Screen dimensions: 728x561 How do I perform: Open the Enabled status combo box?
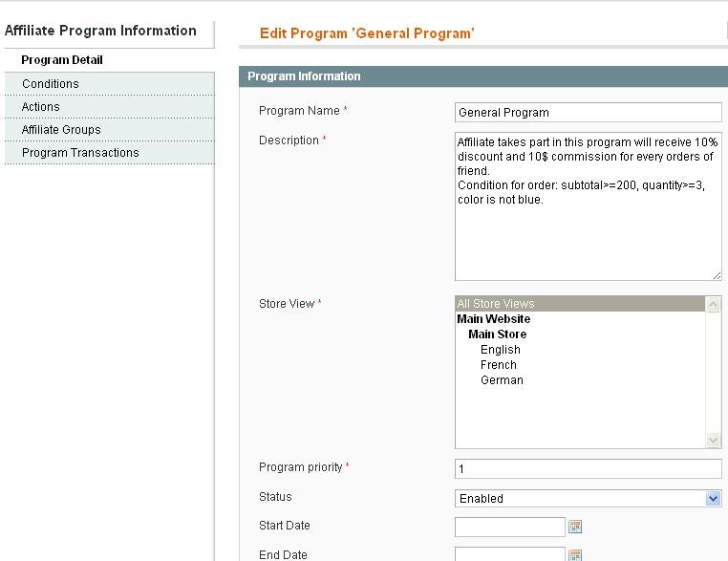coord(589,498)
